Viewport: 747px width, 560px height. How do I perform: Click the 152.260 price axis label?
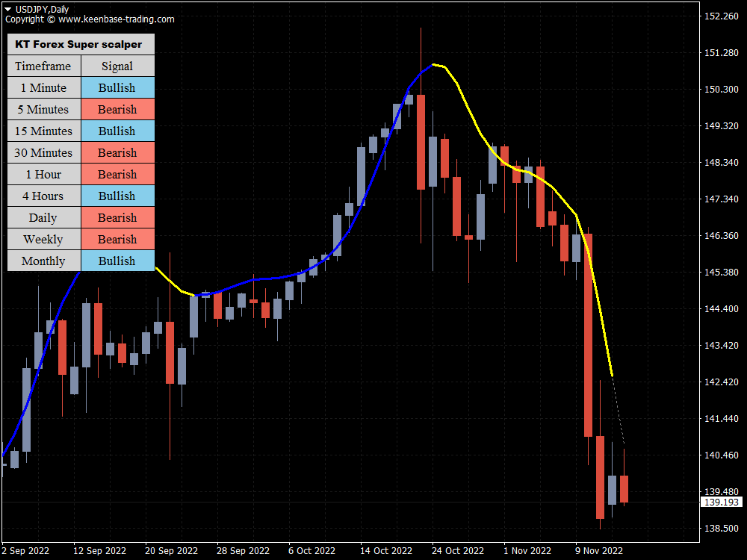(722, 16)
